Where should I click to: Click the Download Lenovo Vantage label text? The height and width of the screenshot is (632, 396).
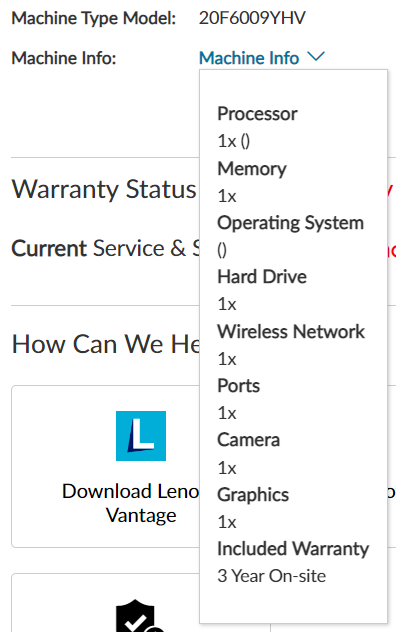point(131,503)
